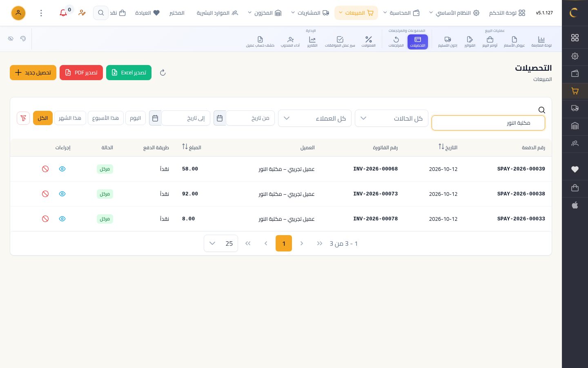
Task: Open the inventory (المخزون) top menu
Action: pos(265,13)
